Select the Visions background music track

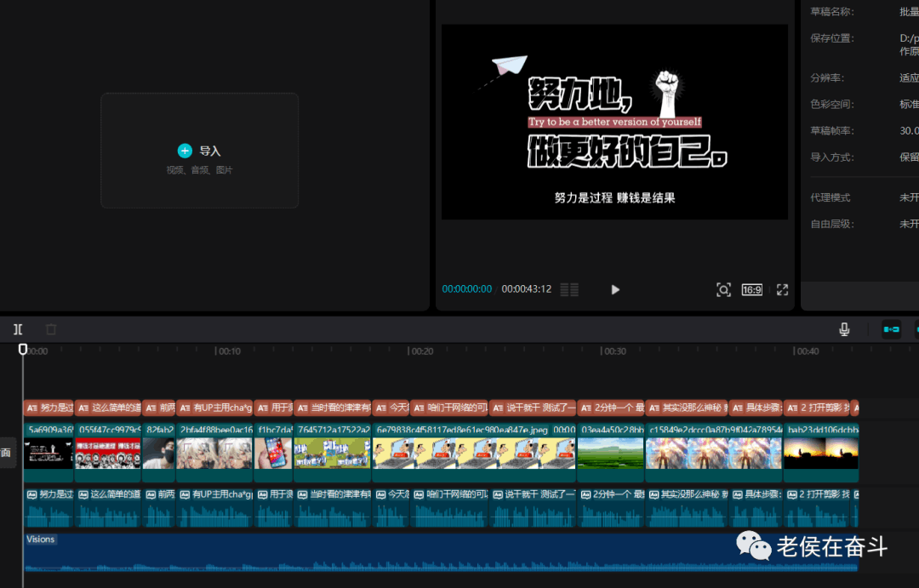(441, 552)
